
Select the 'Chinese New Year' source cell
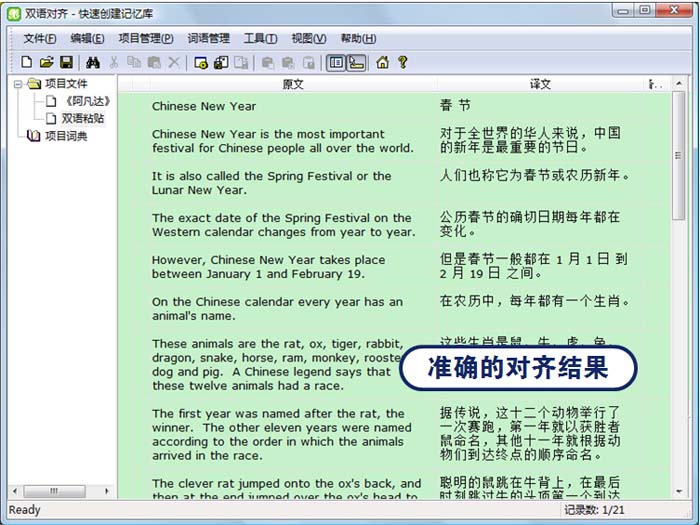204,106
